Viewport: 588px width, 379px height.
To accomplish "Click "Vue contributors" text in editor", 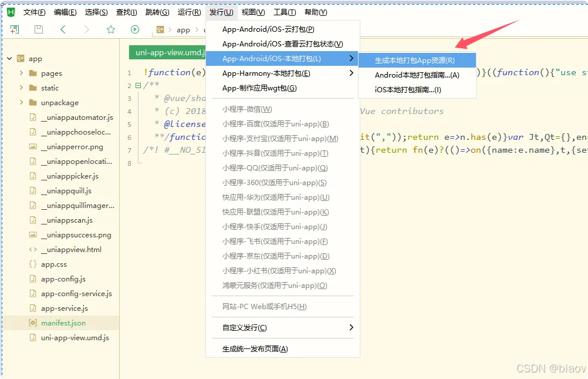I will tap(401, 111).
